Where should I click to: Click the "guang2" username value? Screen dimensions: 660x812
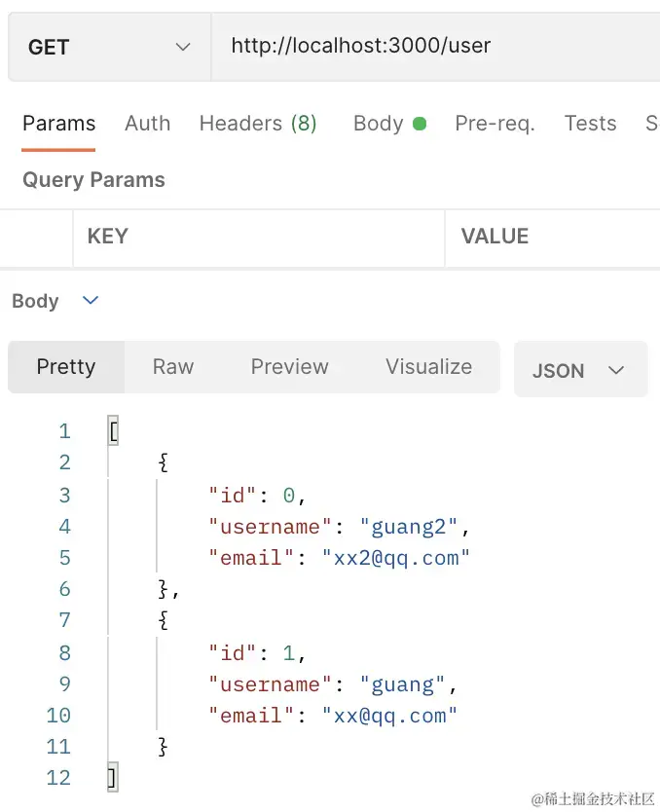tap(409, 527)
